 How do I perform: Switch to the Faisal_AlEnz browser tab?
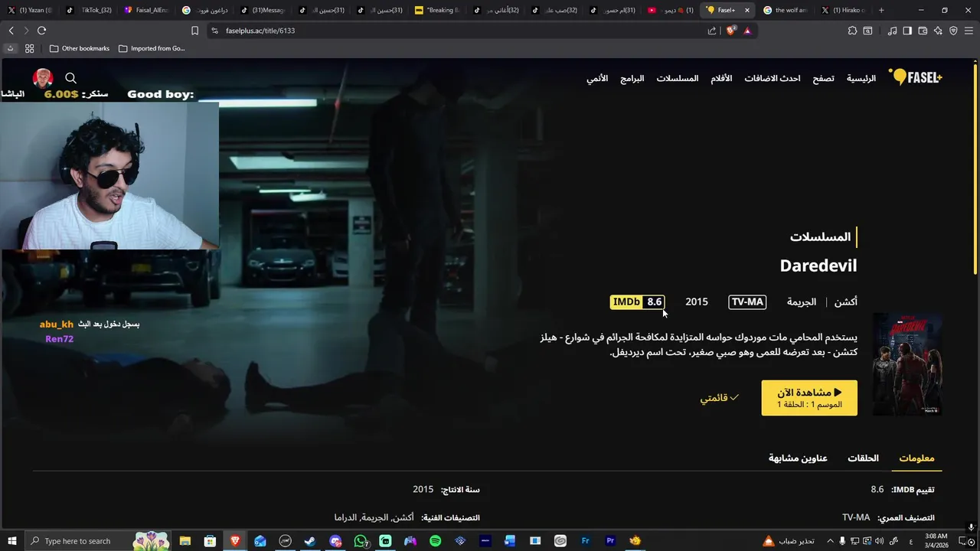click(147, 10)
